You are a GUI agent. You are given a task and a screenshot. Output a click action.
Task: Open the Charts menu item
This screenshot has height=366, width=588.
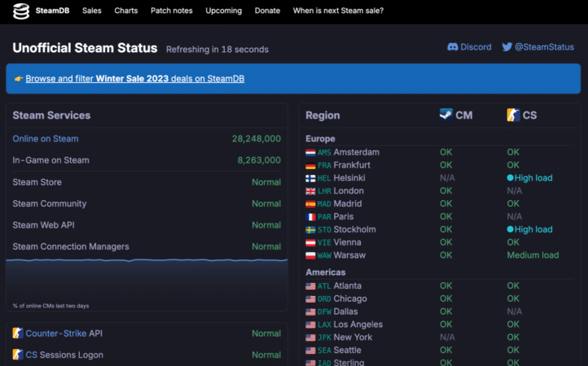[126, 11]
